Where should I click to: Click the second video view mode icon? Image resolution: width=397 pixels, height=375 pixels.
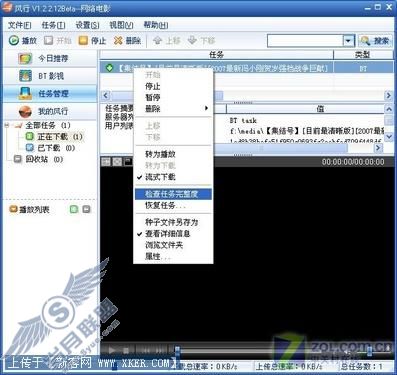(x=117, y=162)
